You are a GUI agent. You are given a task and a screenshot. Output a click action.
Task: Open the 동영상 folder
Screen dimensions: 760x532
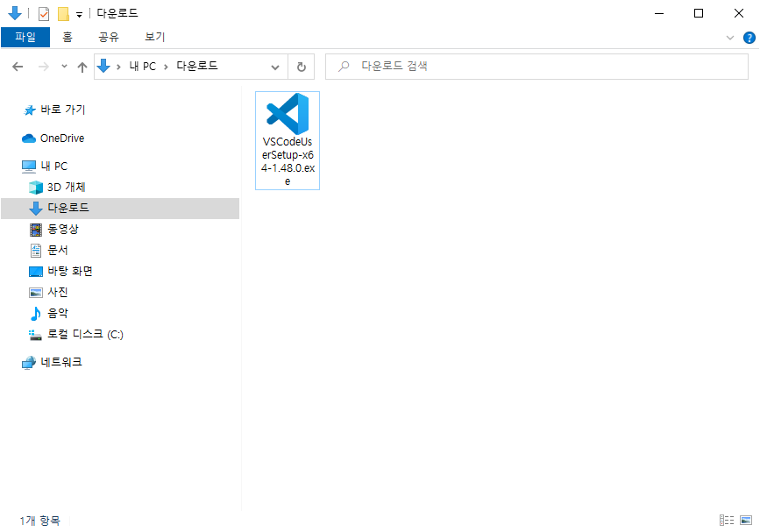[62, 229]
